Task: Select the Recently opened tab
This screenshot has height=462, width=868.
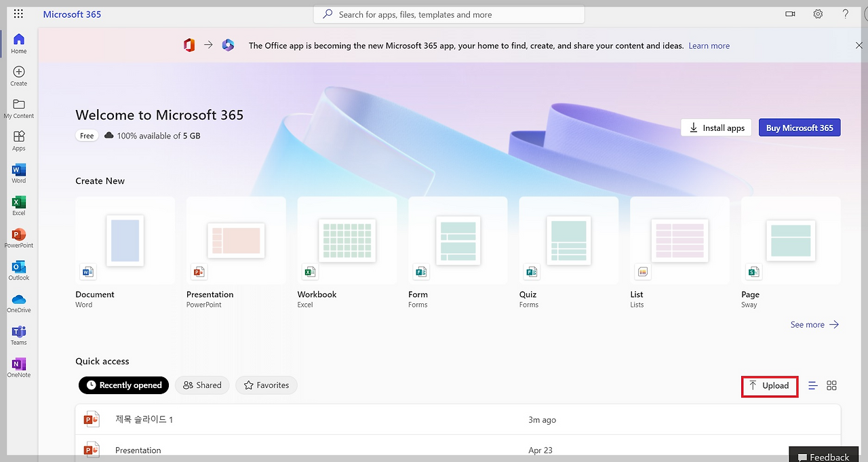Action: tap(123, 385)
